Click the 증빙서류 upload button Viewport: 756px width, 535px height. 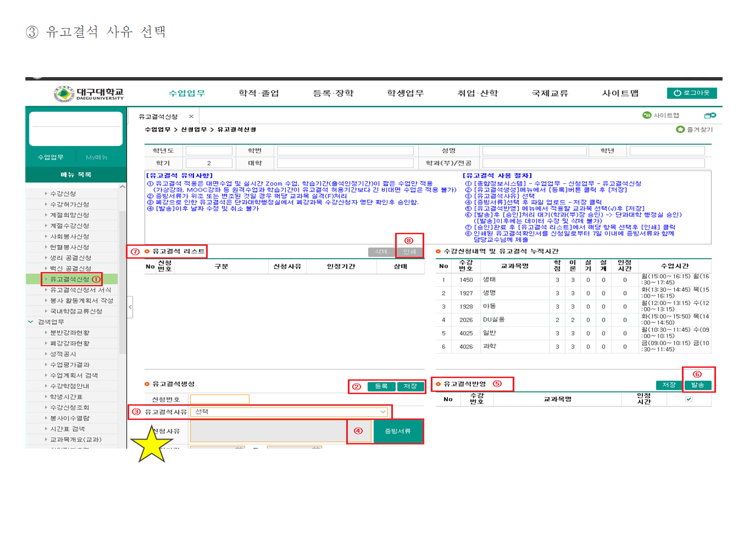[397, 431]
